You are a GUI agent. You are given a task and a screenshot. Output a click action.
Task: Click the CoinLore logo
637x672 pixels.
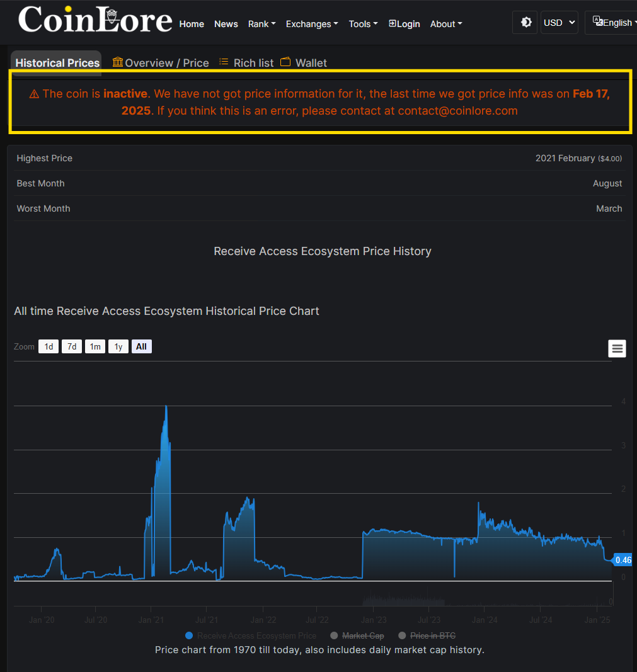[95, 20]
